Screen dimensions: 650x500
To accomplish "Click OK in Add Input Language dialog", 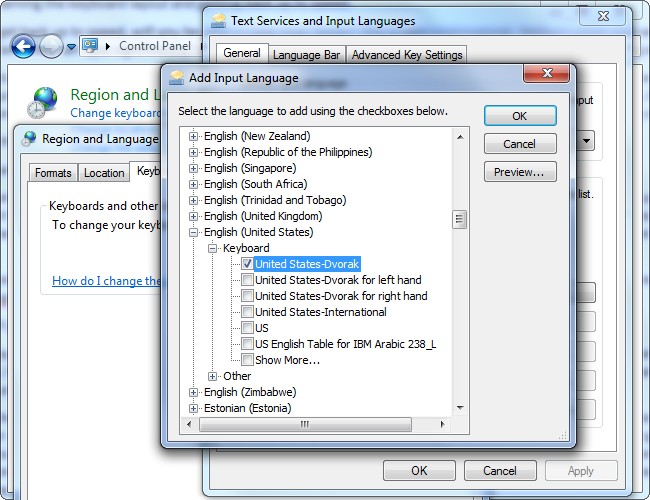I will pyautogui.click(x=520, y=116).
